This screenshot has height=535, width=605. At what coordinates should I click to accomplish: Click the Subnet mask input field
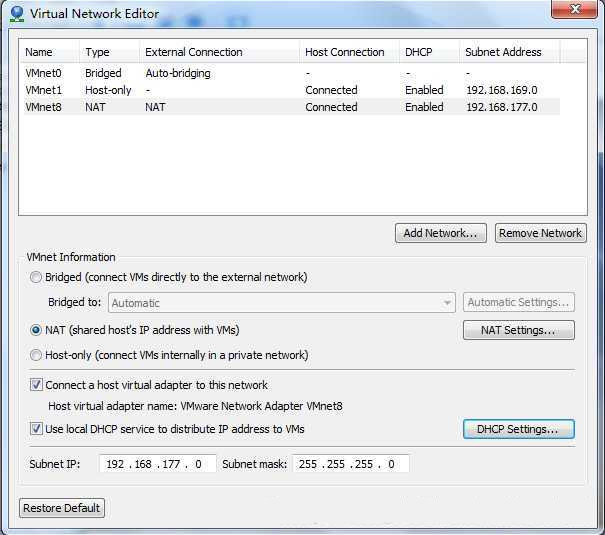351,464
